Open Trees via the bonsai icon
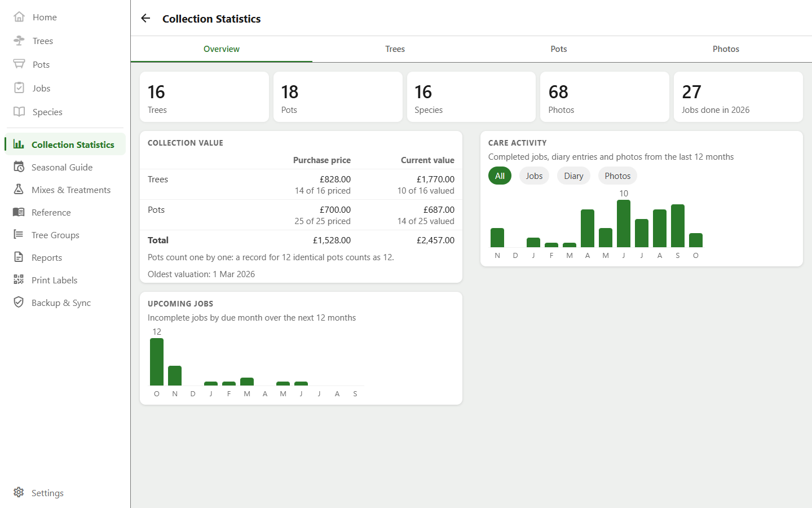The image size is (812, 508). tap(19, 41)
